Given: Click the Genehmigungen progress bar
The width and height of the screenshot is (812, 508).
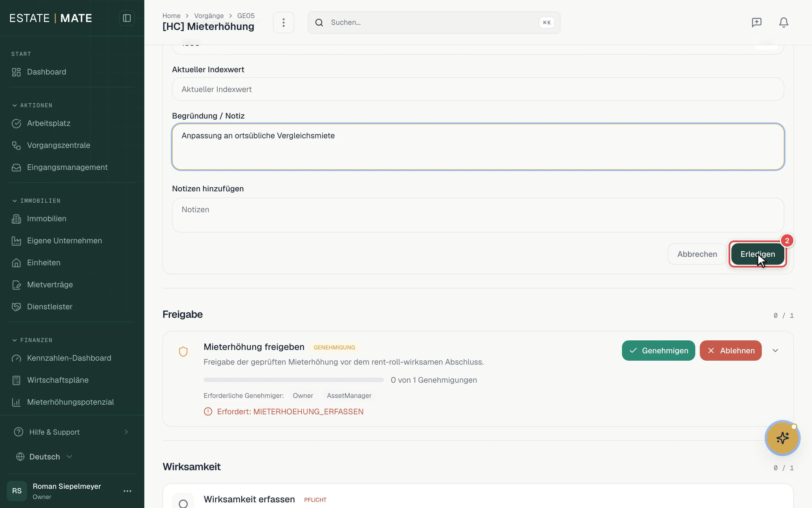Looking at the screenshot, I should 294,380.
